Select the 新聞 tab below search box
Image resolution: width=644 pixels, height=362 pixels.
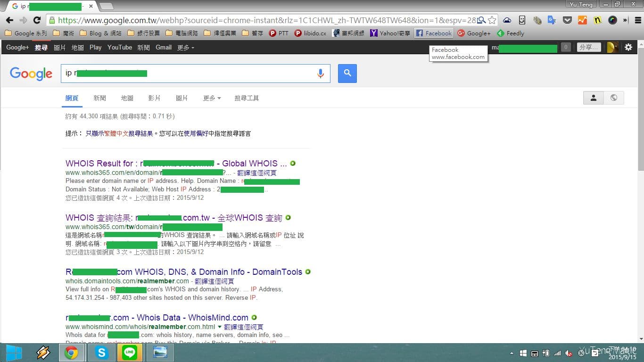[99, 98]
